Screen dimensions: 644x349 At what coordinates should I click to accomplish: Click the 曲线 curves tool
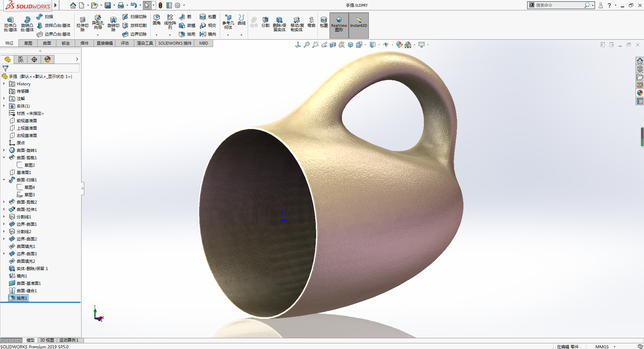pos(242,20)
